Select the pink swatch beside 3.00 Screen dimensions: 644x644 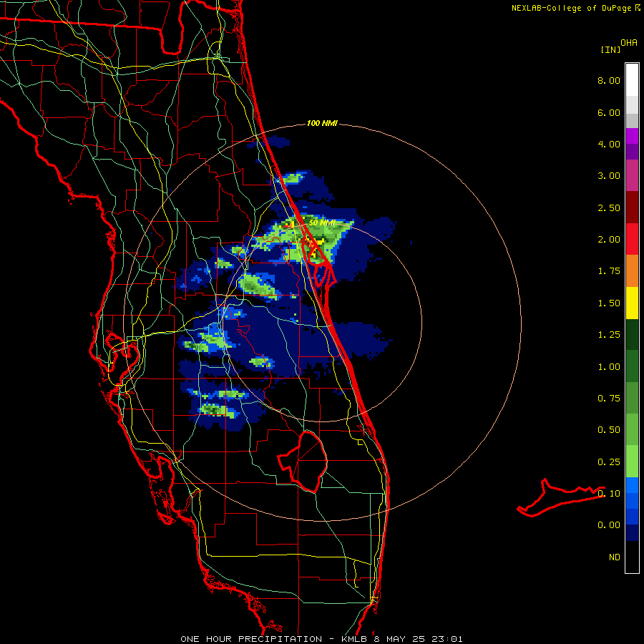tap(632, 175)
